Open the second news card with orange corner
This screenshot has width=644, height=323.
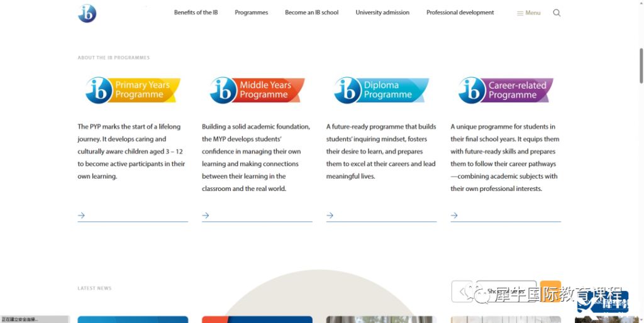[257, 319]
